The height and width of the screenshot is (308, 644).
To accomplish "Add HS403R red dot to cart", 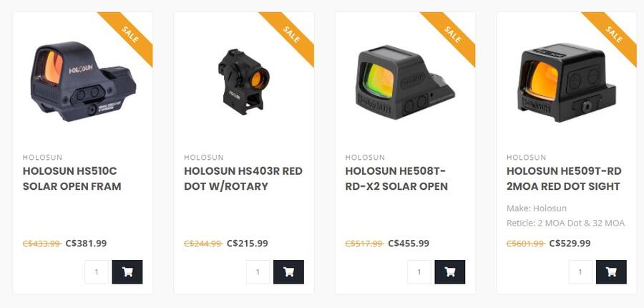I will pyautogui.click(x=289, y=271).
